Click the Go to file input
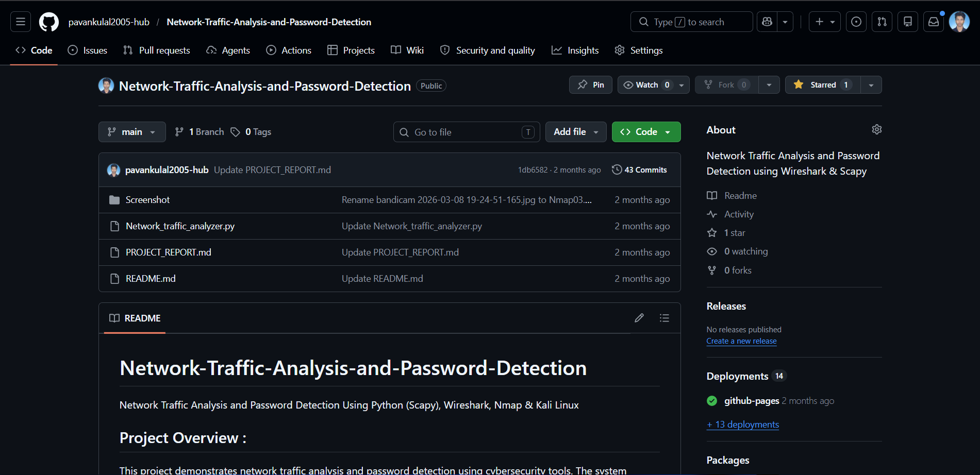980x475 pixels. coord(467,132)
